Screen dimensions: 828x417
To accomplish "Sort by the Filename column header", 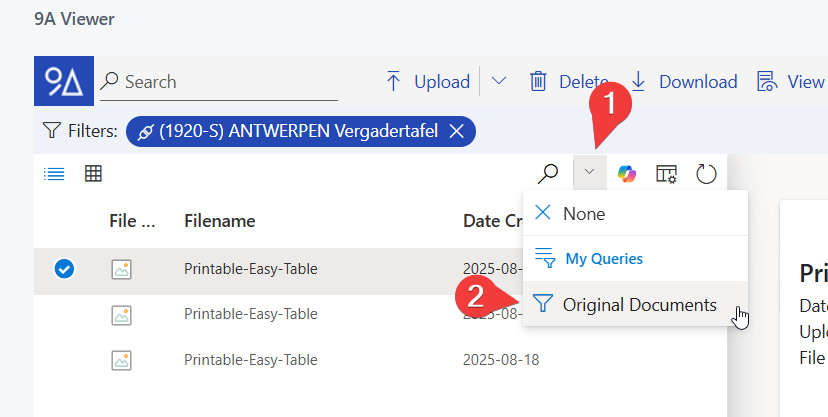I will click(x=220, y=221).
